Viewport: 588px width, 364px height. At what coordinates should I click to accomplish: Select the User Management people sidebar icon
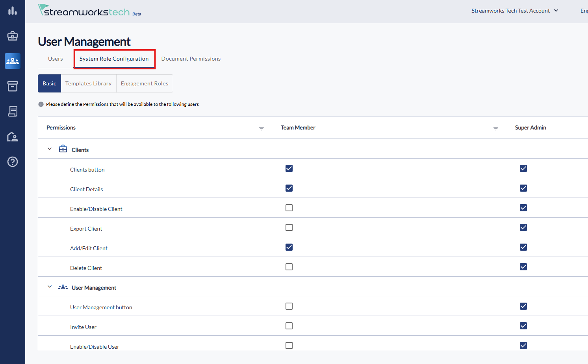click(13, 61)
